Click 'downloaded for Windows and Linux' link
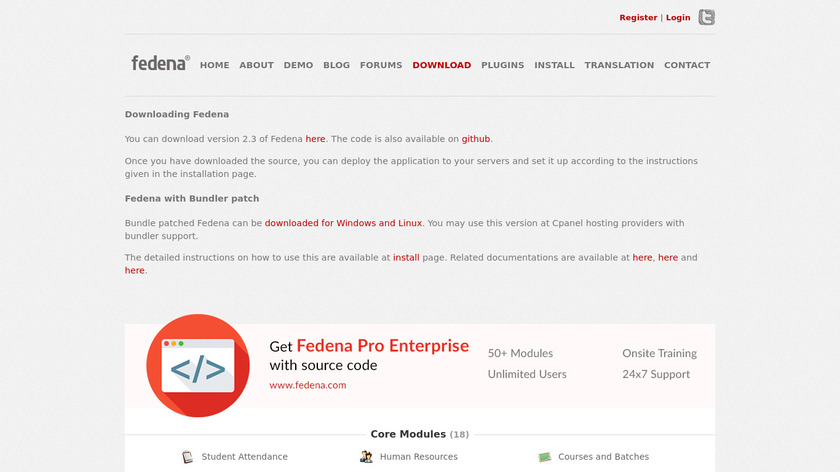840x472 pixels. pyautogui.click(x=343, y=223)
